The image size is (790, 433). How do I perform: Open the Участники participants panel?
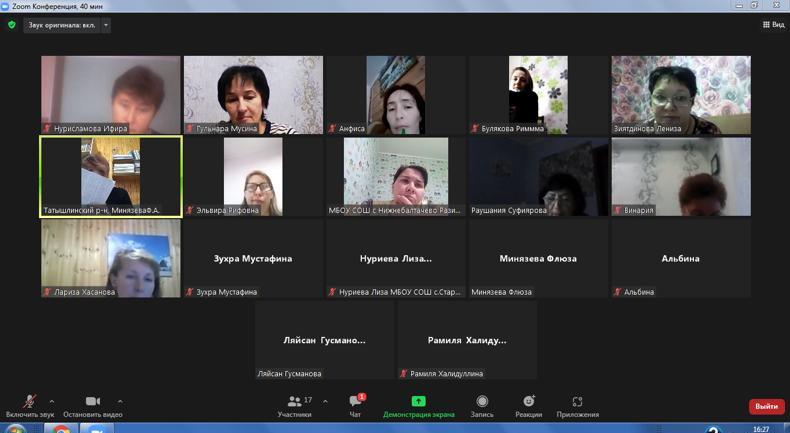tap(294, 404)
